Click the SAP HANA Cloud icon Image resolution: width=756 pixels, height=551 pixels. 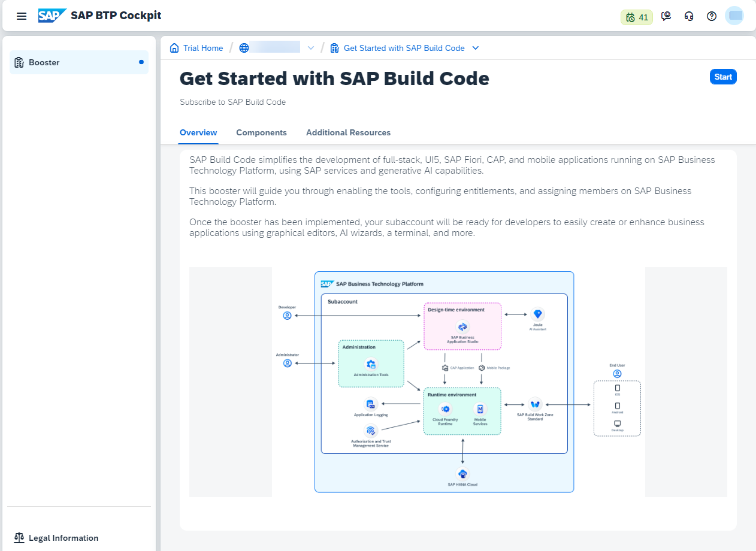[x=462, y=474]
